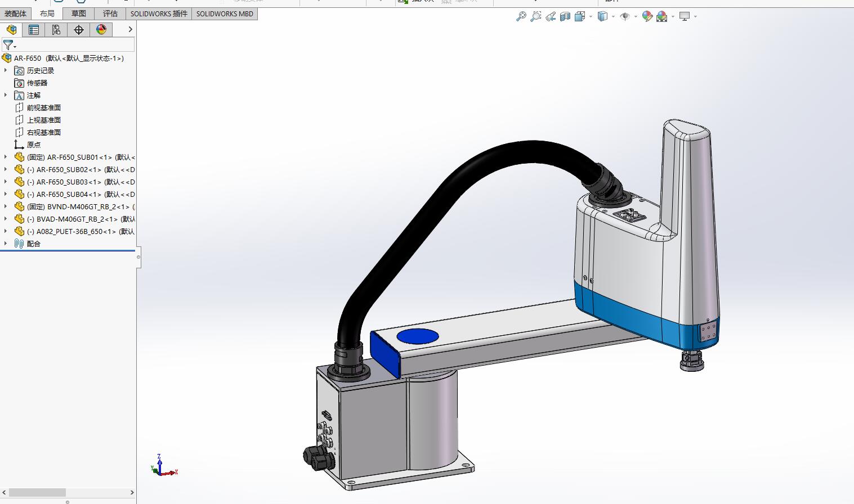This screenshot has height=504, width=854.
Task: Click the Hide/Show Items eye icon
Action: [624, 16]
